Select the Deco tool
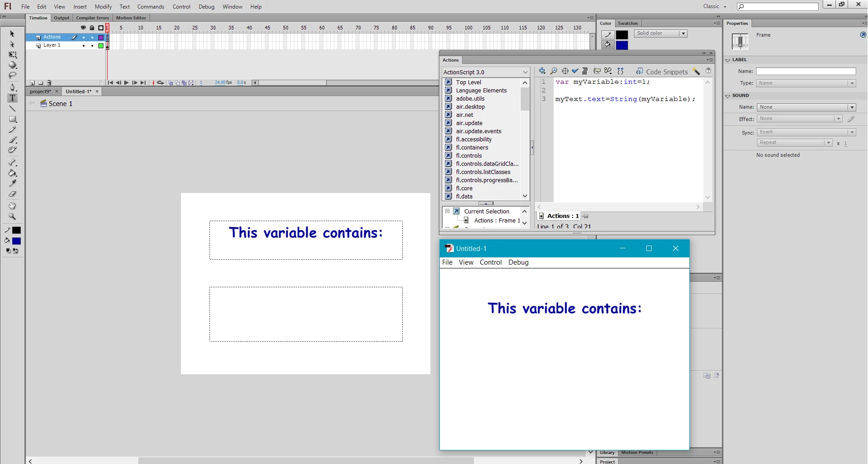This screenshot has width=868, height=464. [12, 150]
